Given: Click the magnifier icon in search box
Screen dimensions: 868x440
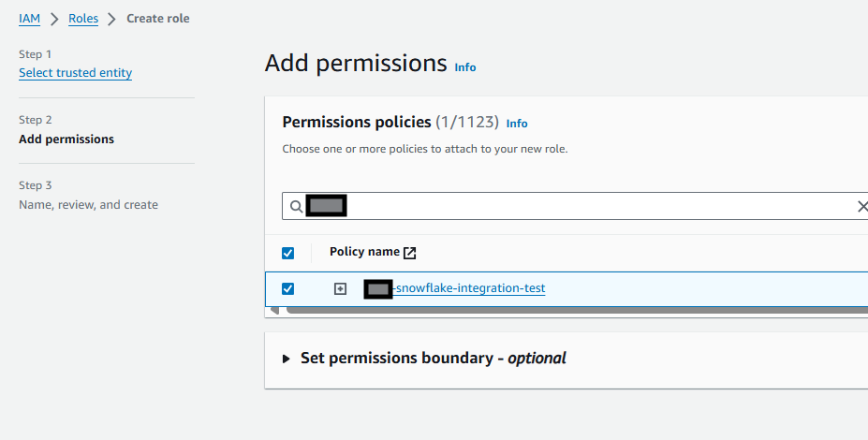Looking at the screenshot, I should 296,207.
